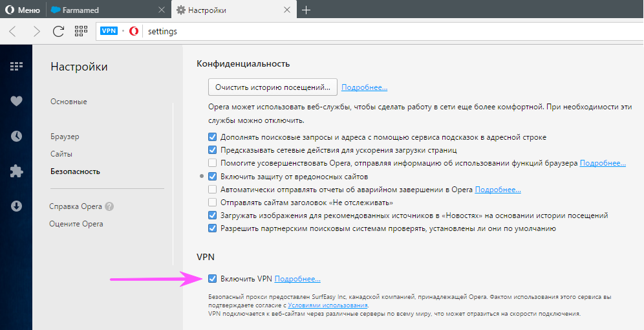Open Downloads arrow icon in sidebar

[16, 206]
